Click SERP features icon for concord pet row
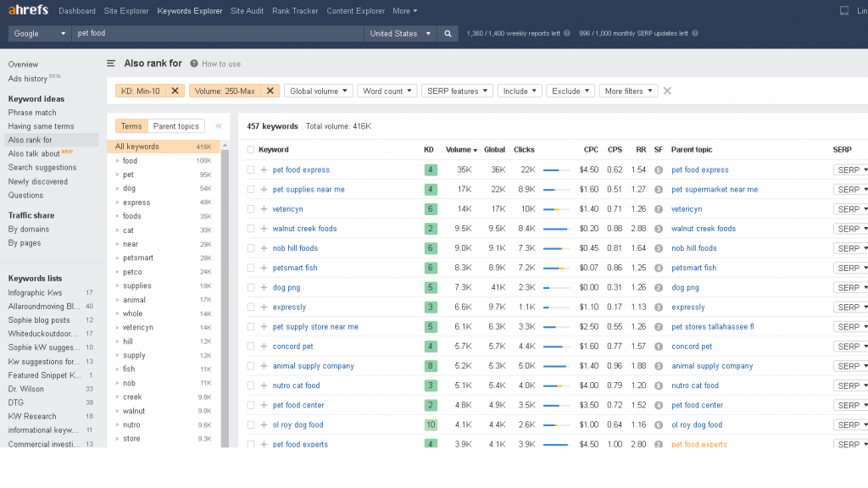This screenshot has height=488, width=868. (658, 347)
